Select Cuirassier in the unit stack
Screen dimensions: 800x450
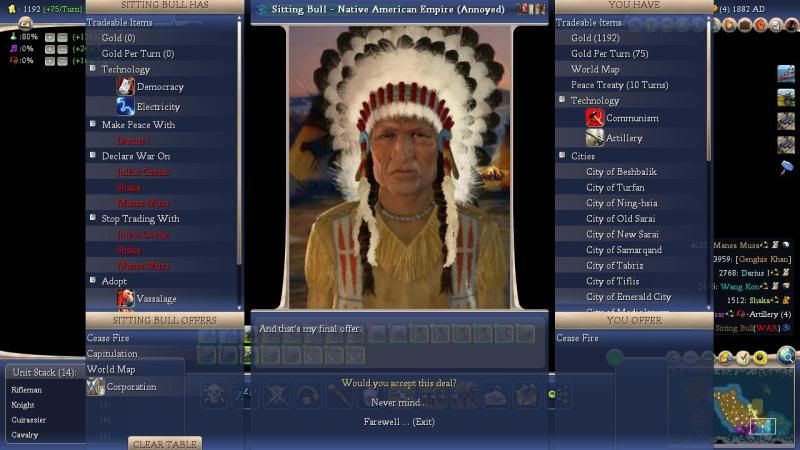pyautogui.click(x=29, y=420)
